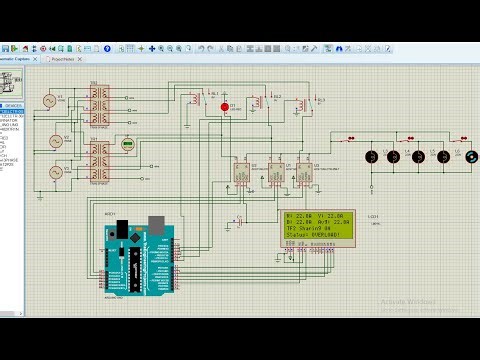Click the lower three-phase transformer
The image size is (480, 360).
pos(100,162)
